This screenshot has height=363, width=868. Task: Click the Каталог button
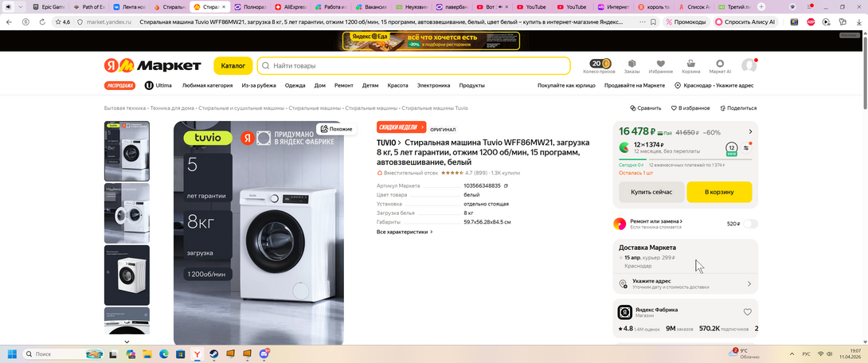click(x=233, y=66)
